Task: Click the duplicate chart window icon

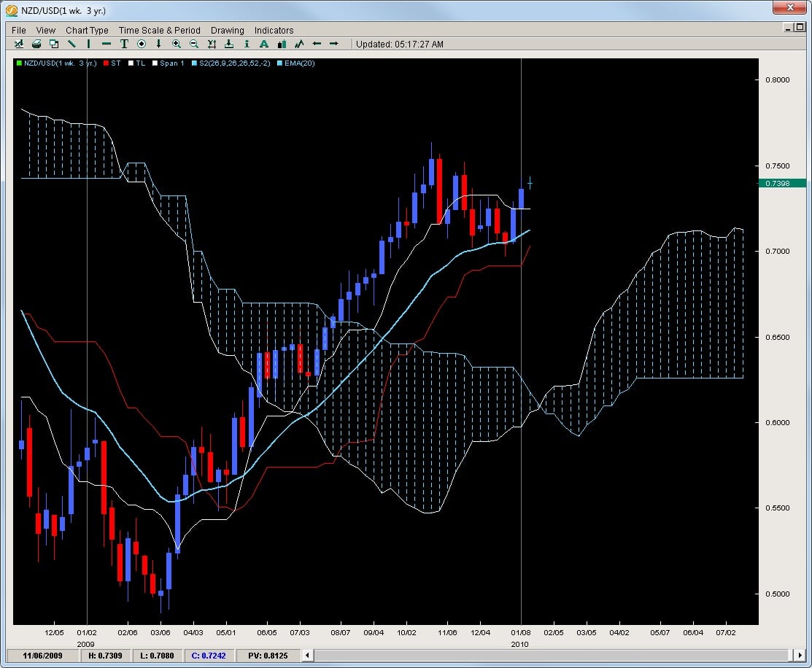Action: pyautogui.click(x=54, y=44)
